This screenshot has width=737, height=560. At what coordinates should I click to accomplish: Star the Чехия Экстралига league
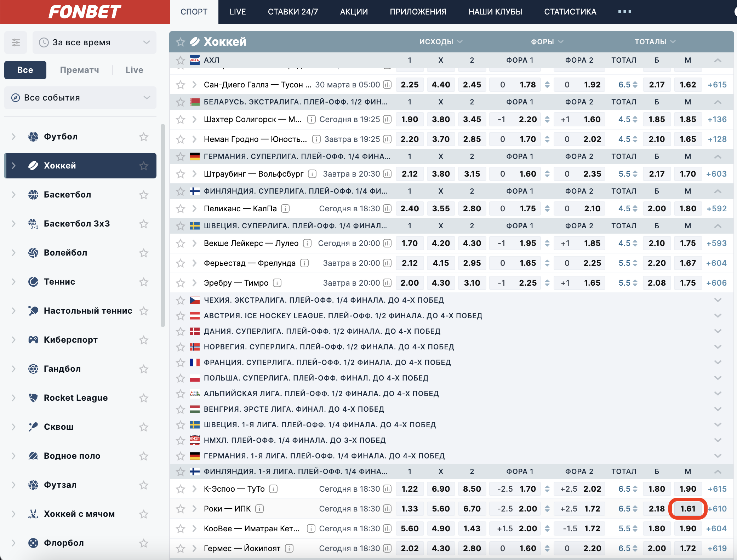[181, 300]
